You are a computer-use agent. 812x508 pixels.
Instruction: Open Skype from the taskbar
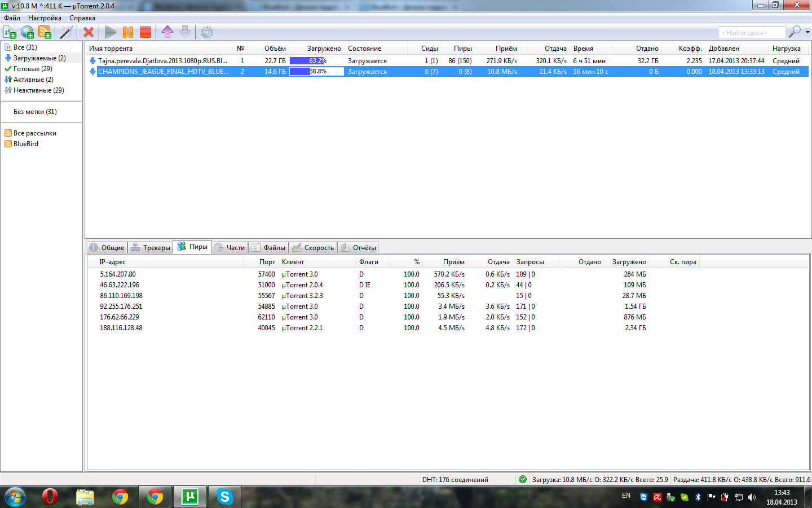[224, 497]
